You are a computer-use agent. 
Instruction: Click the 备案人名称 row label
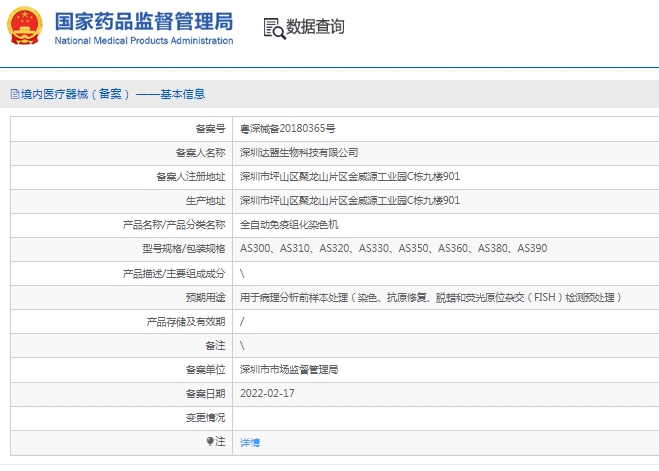click(x=200, y=153)
